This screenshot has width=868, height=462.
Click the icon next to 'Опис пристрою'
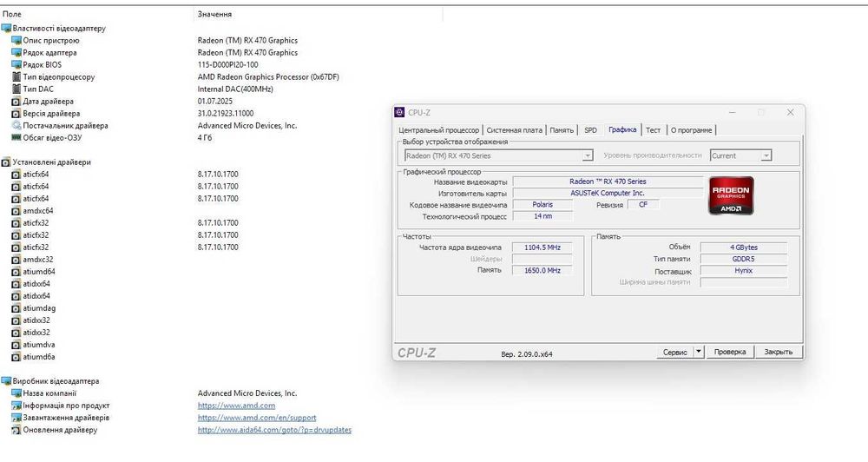(16, 41)
